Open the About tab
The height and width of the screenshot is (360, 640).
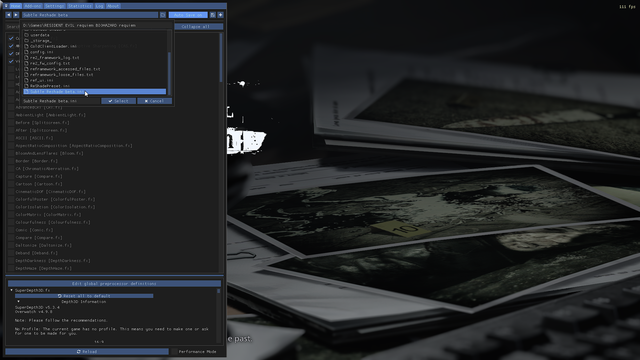click(x=113, y=6)
